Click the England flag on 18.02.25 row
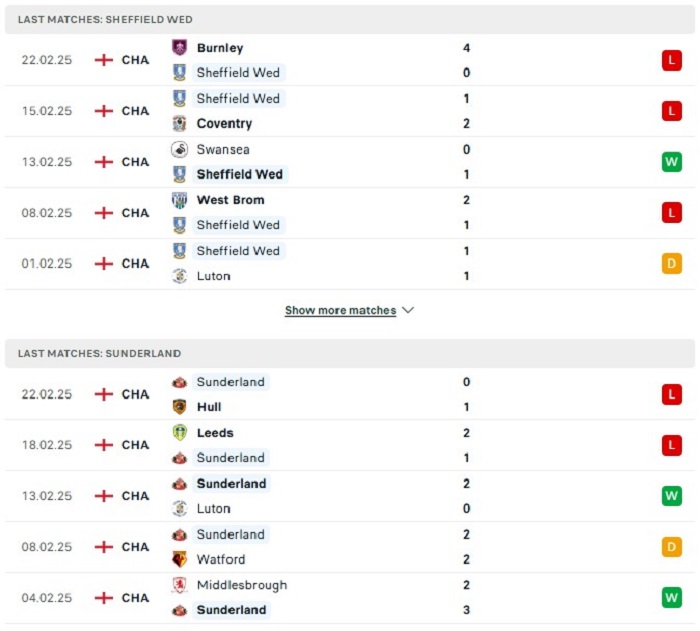Screen dimensions: 700x631 point(104,445)
